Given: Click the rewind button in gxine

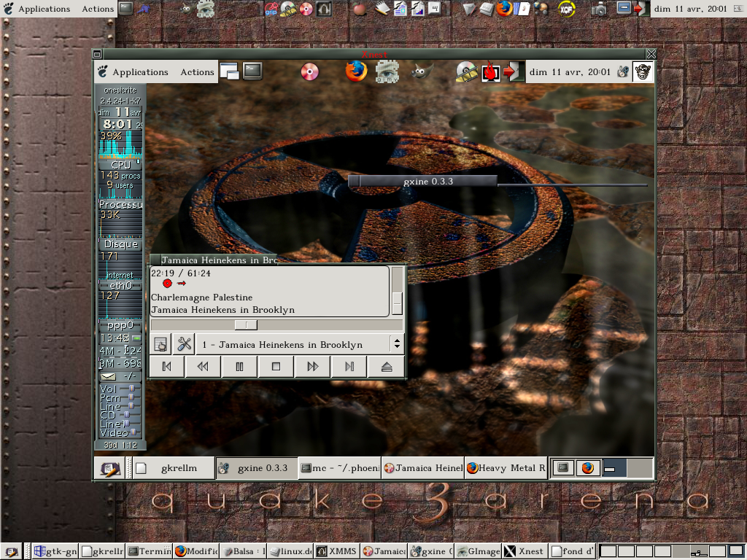Looking at the screenshot, I should point(203,367).
